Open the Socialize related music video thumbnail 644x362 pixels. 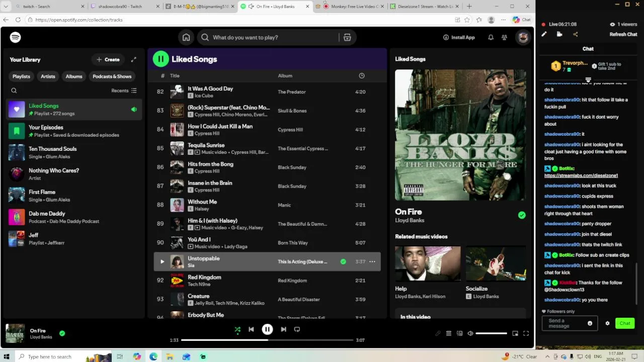pyautogui.click(x=496, y=263)
